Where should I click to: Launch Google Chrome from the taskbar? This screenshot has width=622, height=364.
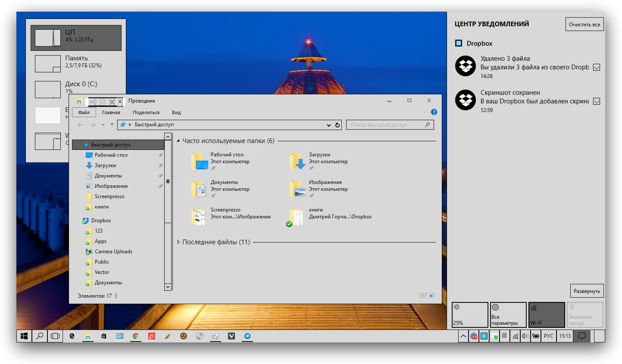coord(136,336)
